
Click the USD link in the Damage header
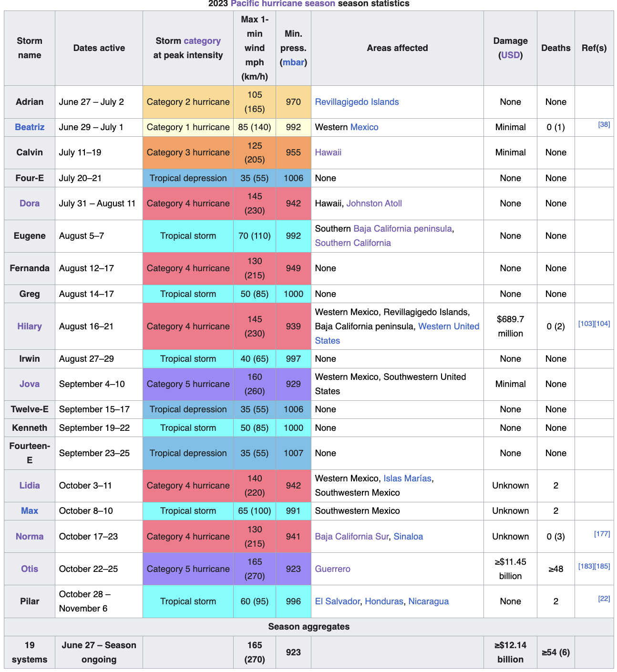tap(510, 55)
